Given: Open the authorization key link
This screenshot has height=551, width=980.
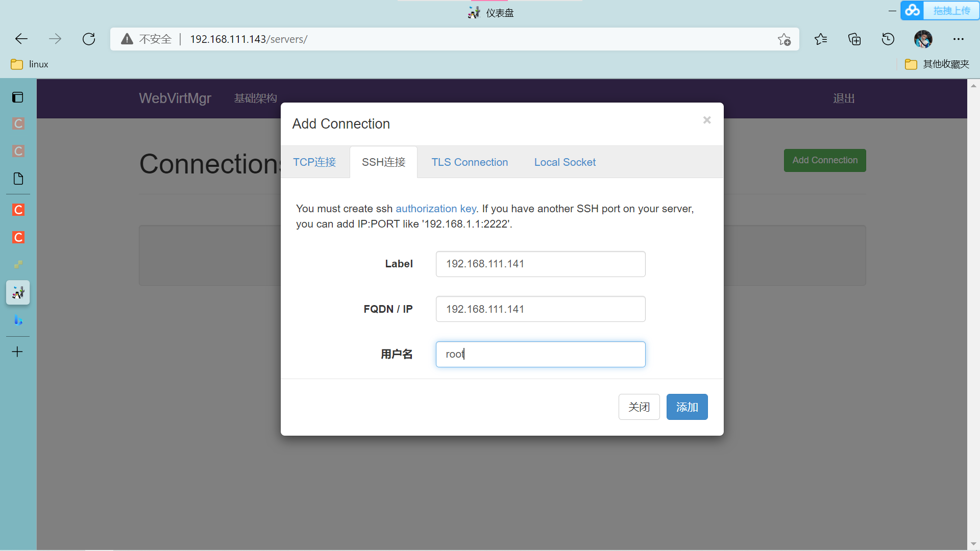Looking at the screenshot, I should pyautogui.click(x=435, y=209).
